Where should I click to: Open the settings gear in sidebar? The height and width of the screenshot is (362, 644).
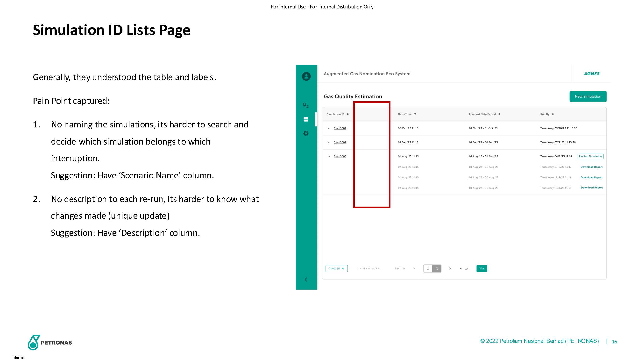click(306, 133)
